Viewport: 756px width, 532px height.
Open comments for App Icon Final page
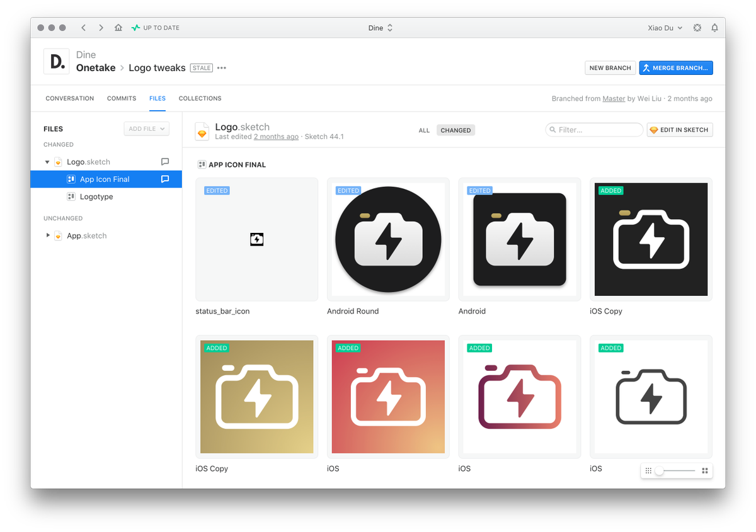point(165,179)
